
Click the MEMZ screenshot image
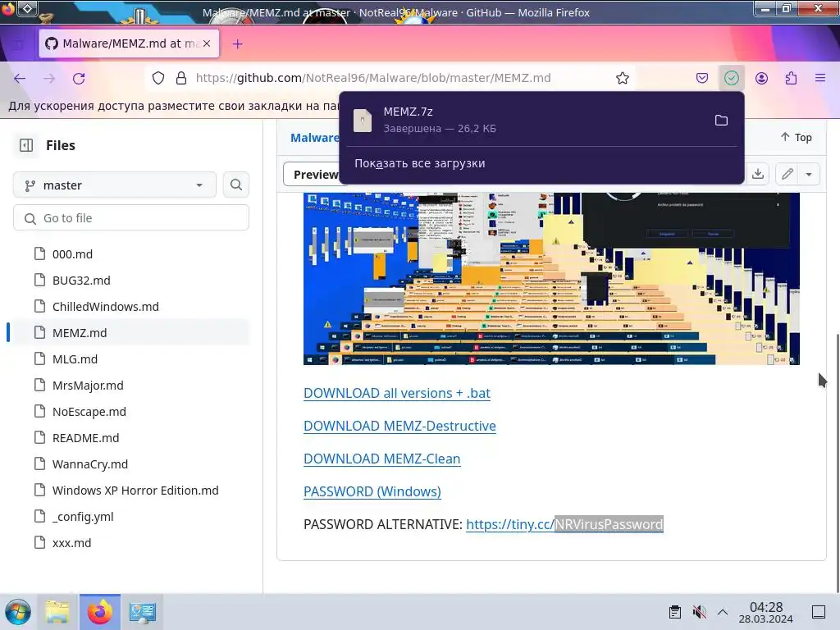pos(551,279)
